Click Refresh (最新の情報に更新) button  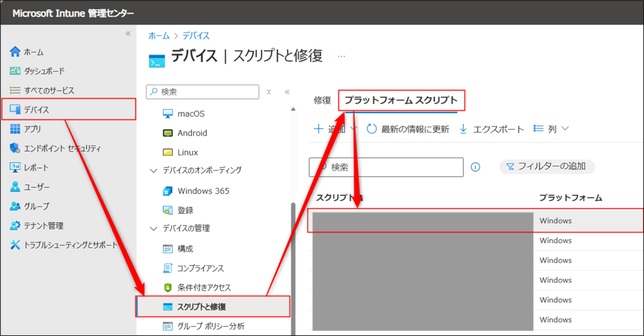pyautogui.click(x=408, y=129)
